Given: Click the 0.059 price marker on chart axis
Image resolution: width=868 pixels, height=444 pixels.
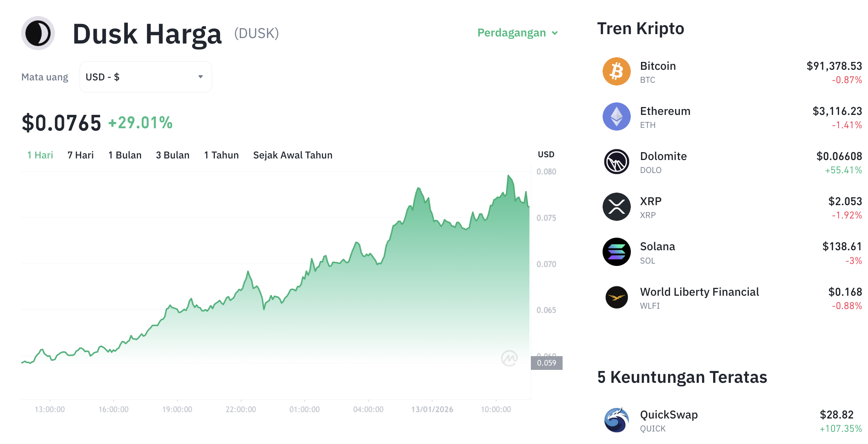Looking at the screenshot, I should 547,363.
